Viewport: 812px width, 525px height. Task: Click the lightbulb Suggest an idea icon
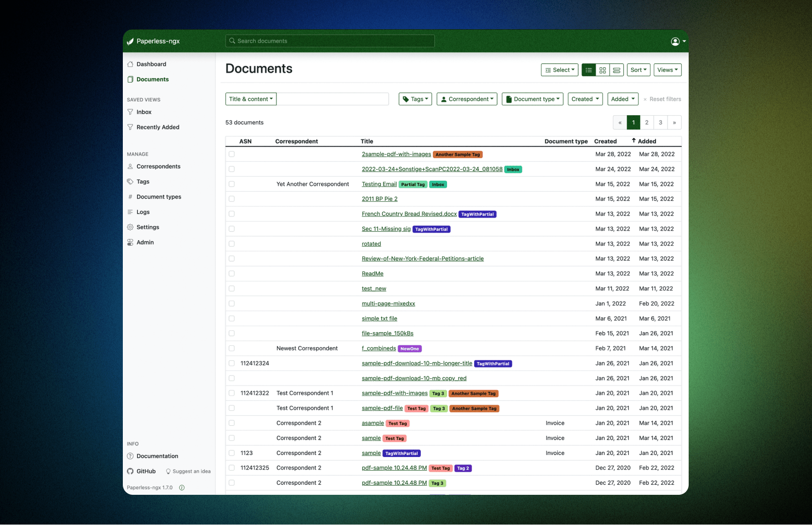[168, 472]
